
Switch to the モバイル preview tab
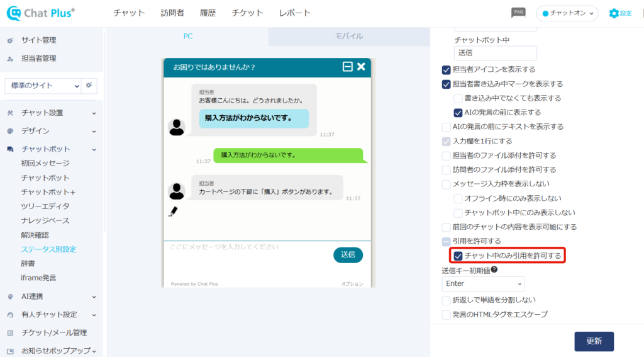coord(348,37)
